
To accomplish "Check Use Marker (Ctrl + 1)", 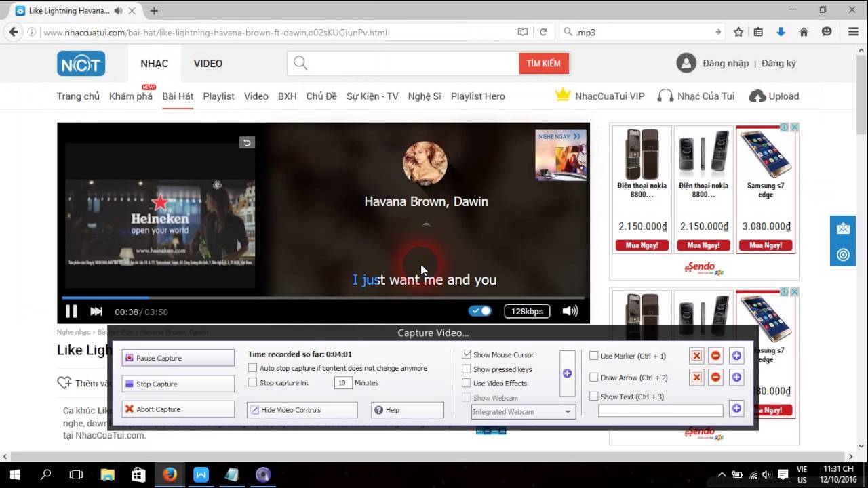I will coord(594,356).
